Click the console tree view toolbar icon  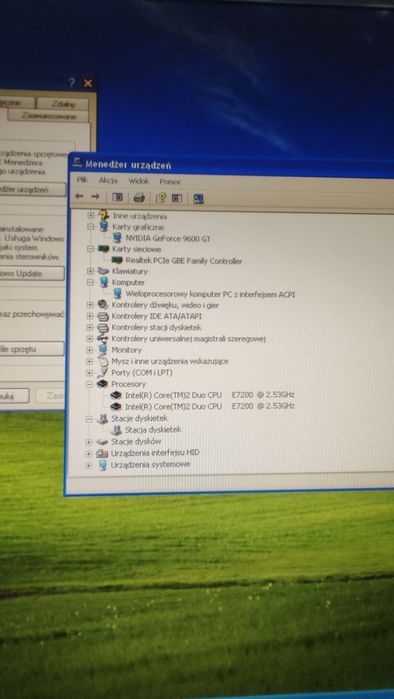(x=118, y=197)
